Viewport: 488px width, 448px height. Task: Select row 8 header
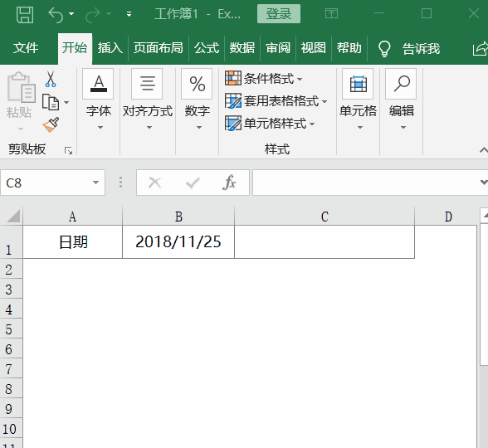click(12, 388)
